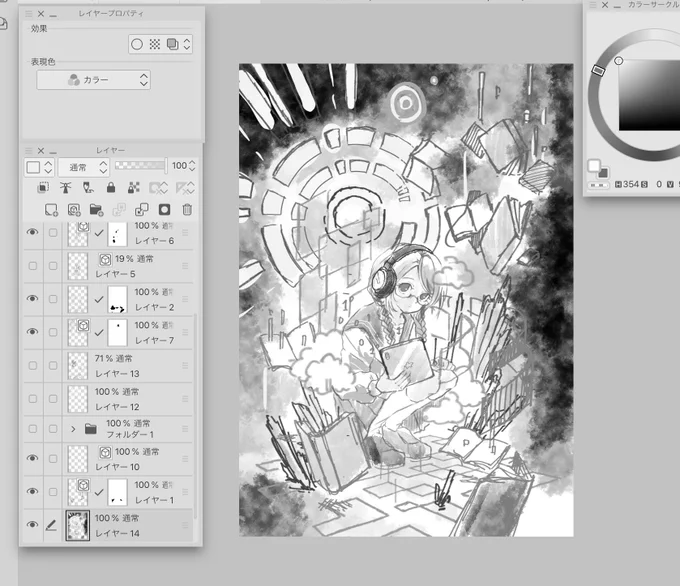The image size is (680, 586).
Task: Create new layer folder
Action: coord(96,210)
